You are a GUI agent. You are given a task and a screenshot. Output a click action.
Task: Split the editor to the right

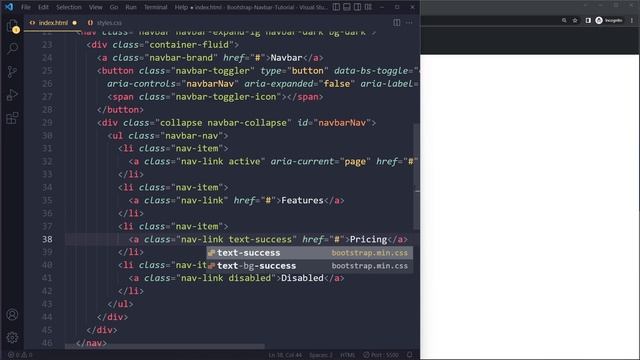pos(397,22)
